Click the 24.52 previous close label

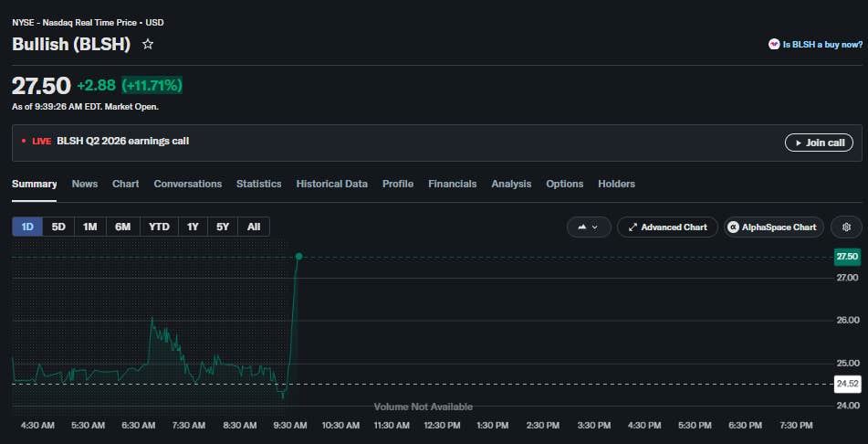pyautogui.click(x=847, y=384)
